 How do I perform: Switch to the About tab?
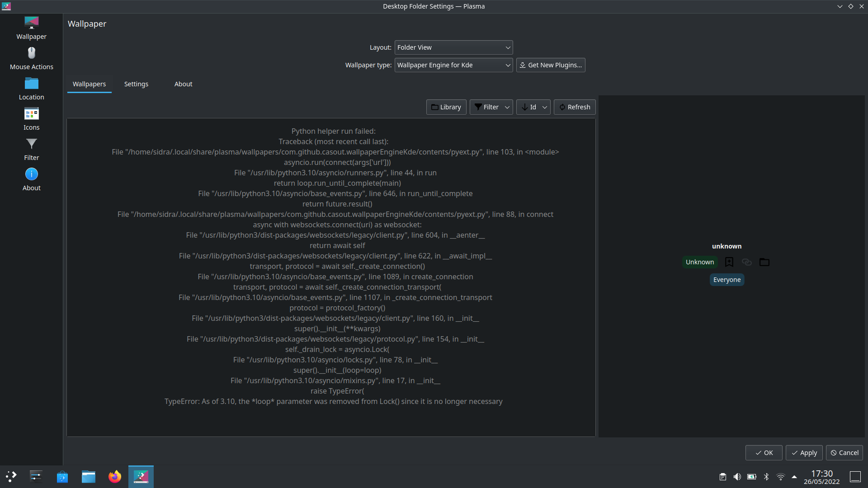click(183, 84)
